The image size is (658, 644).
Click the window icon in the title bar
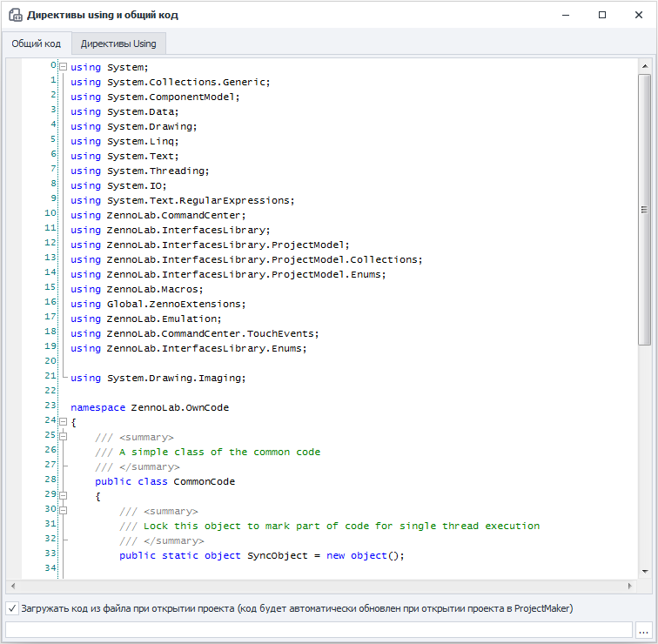pyautogui.click(x=15, y=15)
